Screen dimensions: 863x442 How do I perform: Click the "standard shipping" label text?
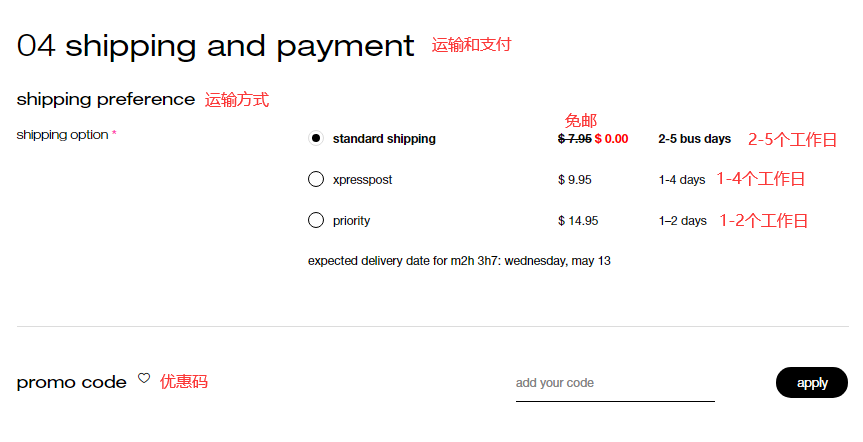click(384, 139)
